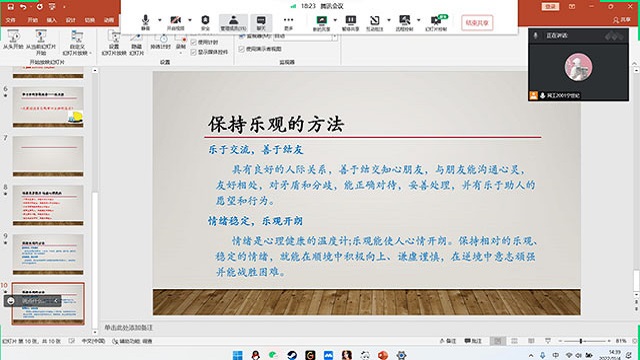Open Record slideshow dropdown
This screenshot has height=360, width=640.
click(181, 45)
